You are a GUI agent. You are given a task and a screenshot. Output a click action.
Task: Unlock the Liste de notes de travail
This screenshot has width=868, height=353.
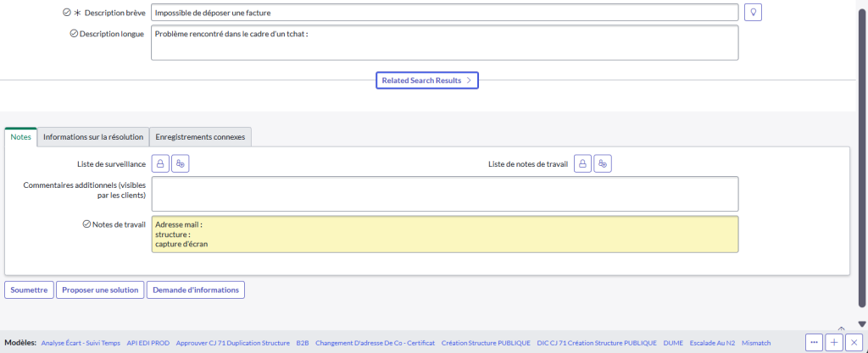(582, 163)
